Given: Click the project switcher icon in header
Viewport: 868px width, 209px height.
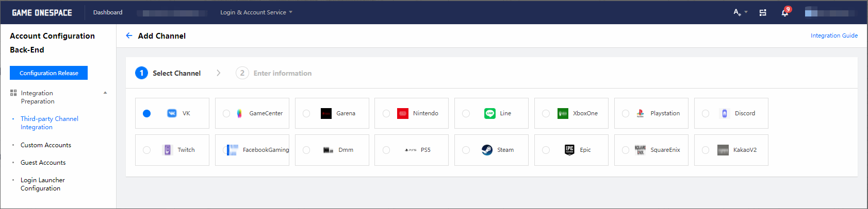Looking at the screenshot, I should point(763,12).
